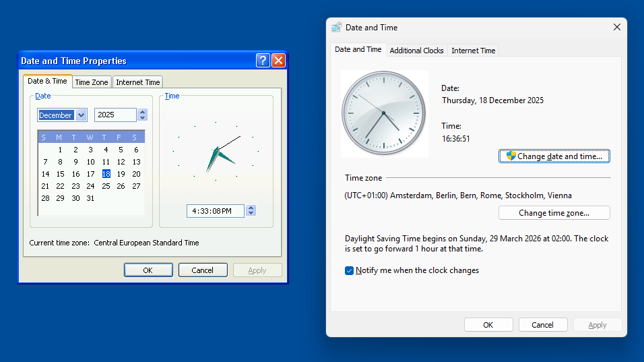Click Change date and time button
Image resolution: width=644 pixels, height=362 pixels.
[554, 156]
